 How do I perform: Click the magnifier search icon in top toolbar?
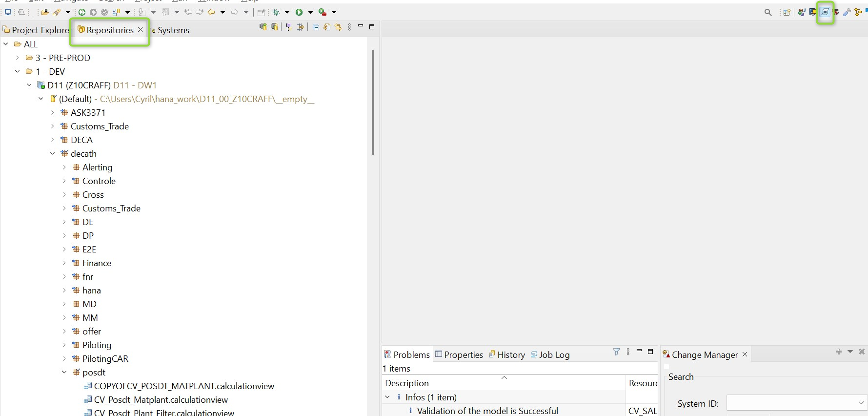point(768,13)
